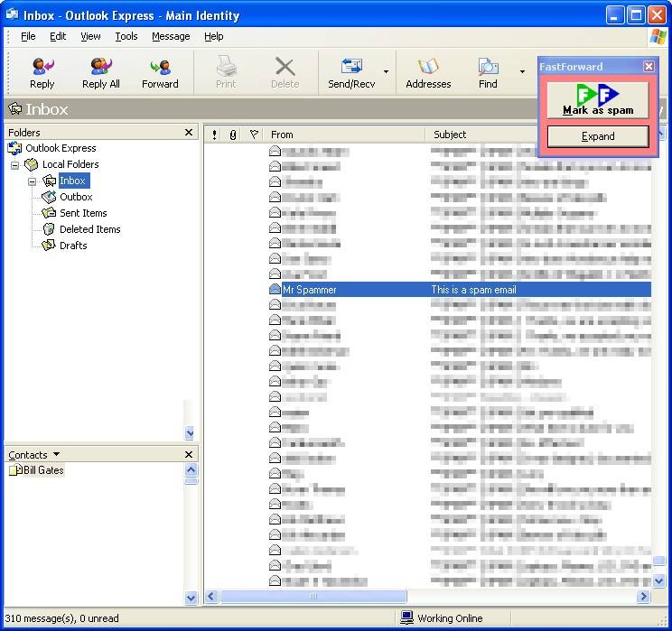This screenshot has height=631, width=672.
Task: Select the Drafts folder
Action: [x=73, y=246]
